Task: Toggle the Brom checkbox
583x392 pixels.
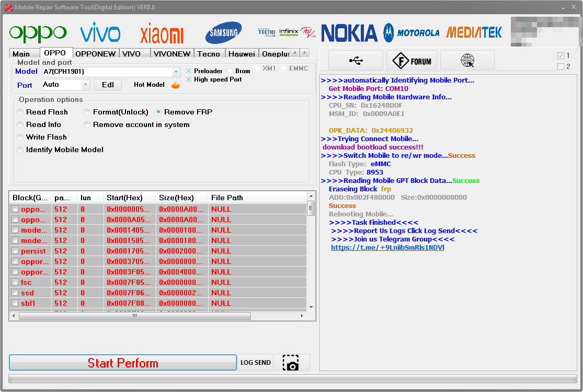Action: click(230, 71)
